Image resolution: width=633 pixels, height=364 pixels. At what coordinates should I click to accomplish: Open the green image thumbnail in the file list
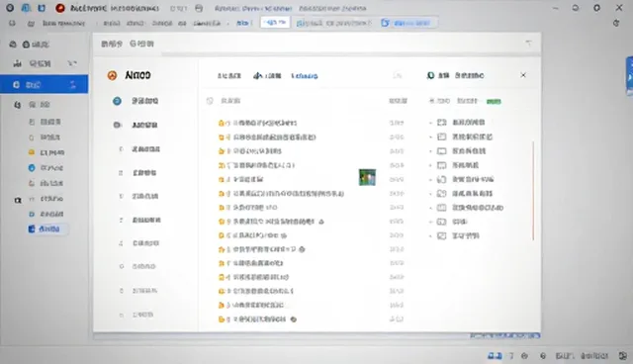(367, 177)
